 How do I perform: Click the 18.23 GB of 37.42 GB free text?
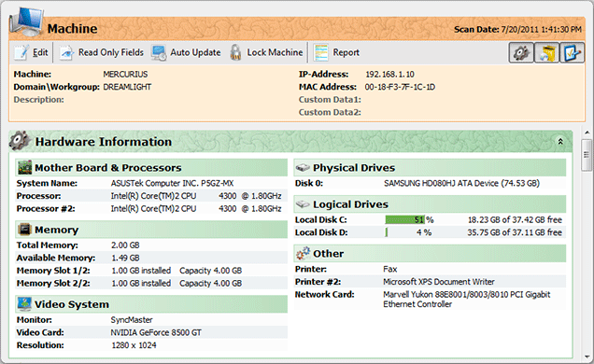[x=515, y=220]
